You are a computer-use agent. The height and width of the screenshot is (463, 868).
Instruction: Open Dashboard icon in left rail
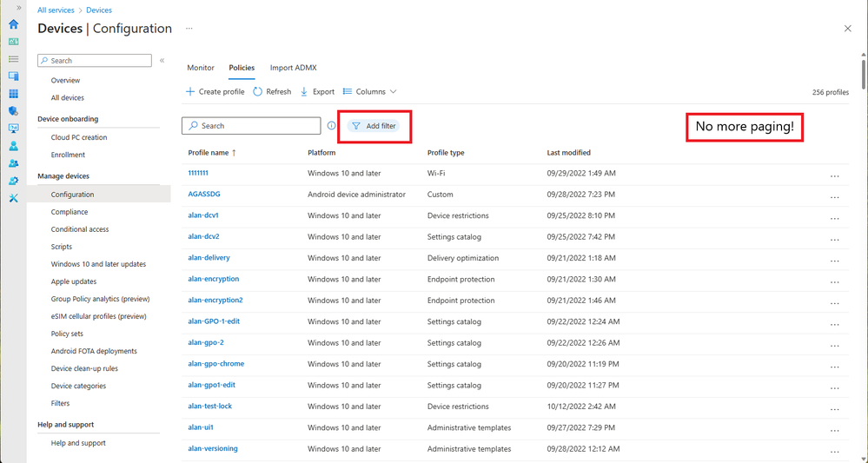click(x=13, y=42)
